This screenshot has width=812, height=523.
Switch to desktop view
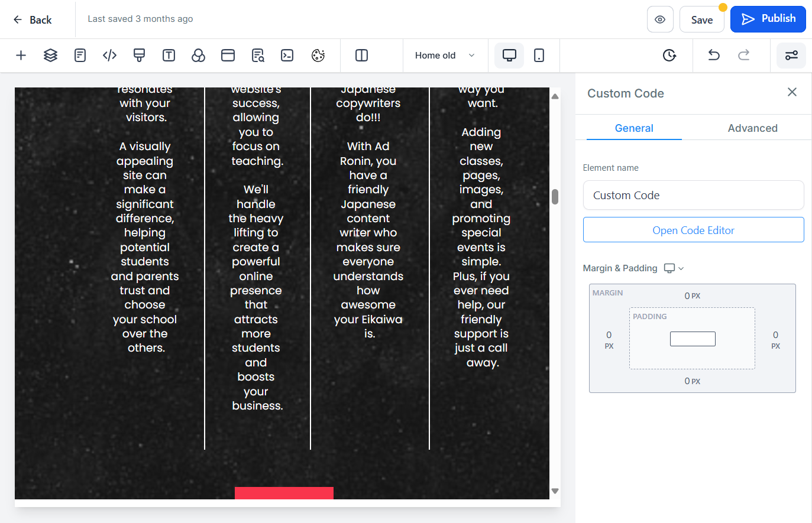click(509, 56)
